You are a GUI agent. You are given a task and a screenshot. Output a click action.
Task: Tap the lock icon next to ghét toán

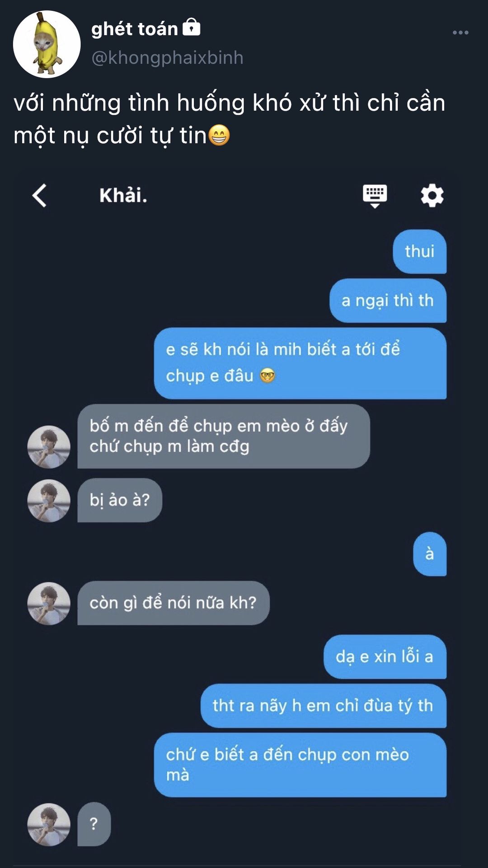(191, 27)
